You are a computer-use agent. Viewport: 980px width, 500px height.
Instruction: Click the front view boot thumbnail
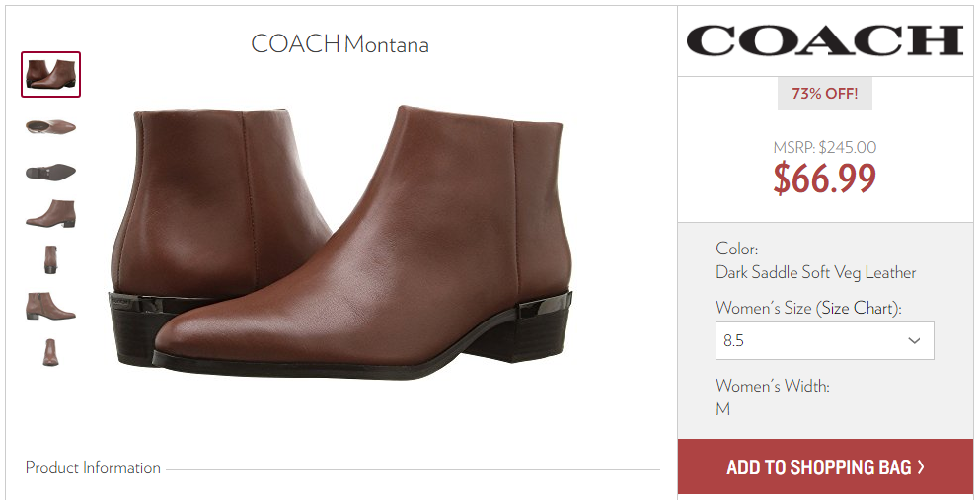point(50,352)
